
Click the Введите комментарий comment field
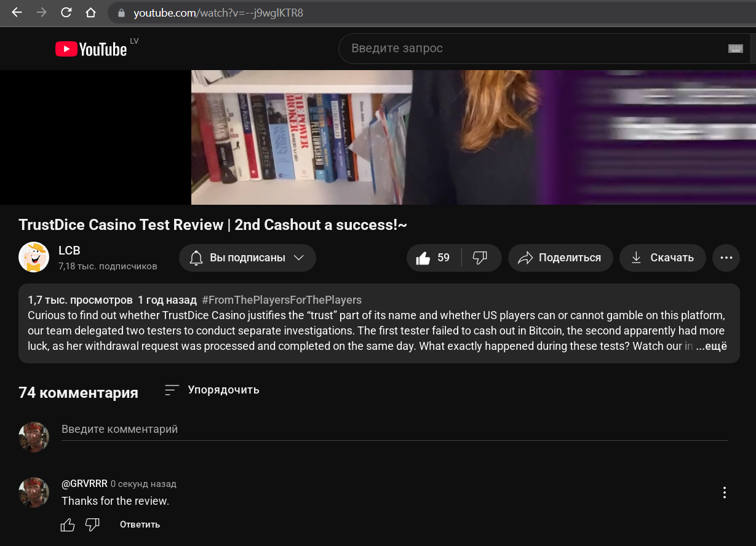click(x=394, y=429)
